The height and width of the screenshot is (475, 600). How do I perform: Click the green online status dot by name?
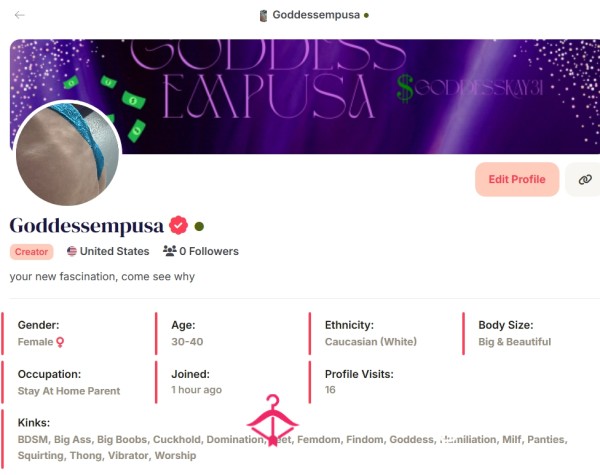coord(199,227)
